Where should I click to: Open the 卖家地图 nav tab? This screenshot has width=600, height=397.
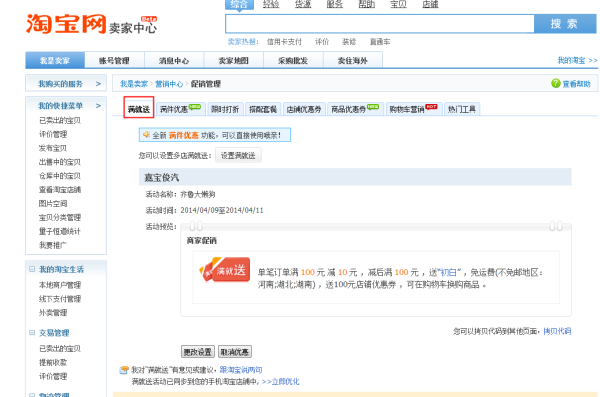tap(233, 60)
